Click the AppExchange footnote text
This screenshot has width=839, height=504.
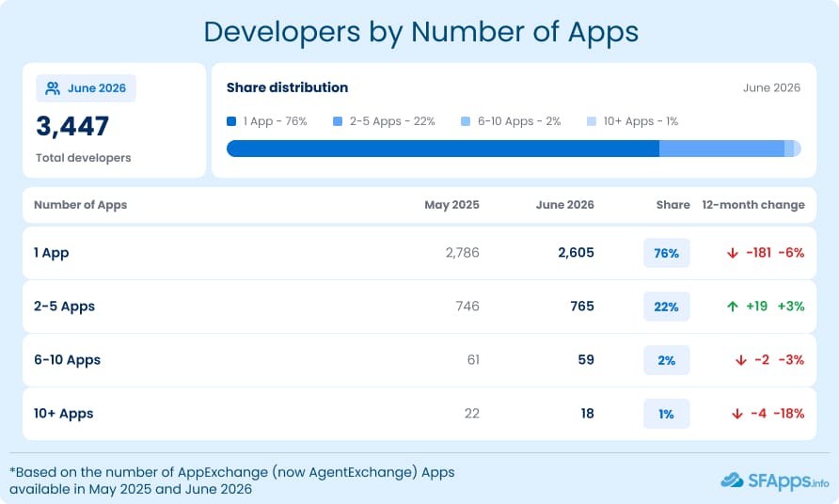(232, 480)
